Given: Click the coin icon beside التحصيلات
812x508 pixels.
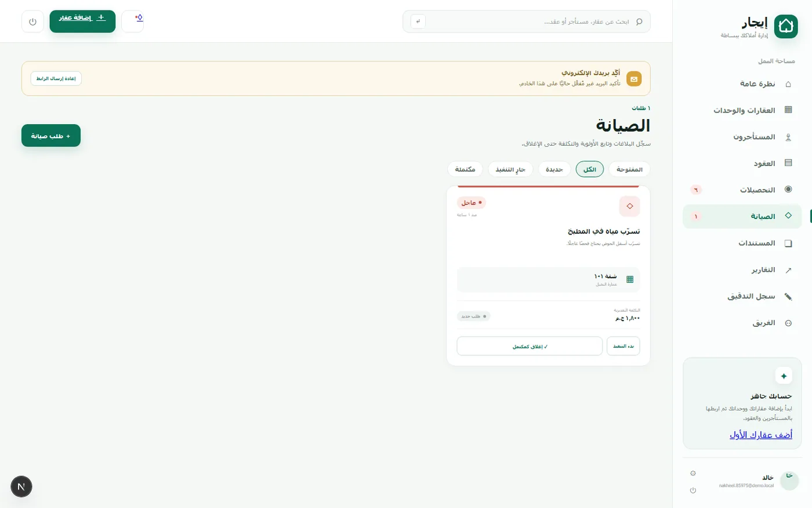Looking at the screenshot, I should (788, 189).
